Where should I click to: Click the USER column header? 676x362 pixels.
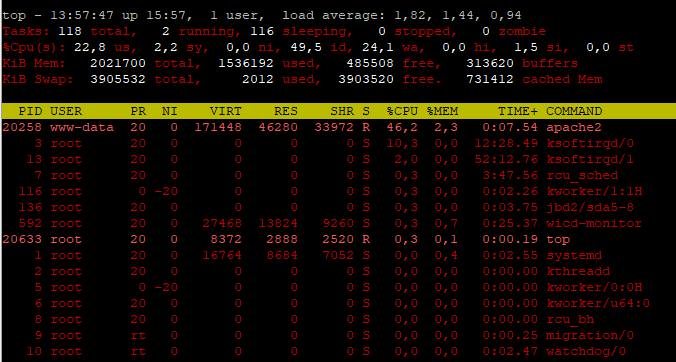click(x=66, y=111)
